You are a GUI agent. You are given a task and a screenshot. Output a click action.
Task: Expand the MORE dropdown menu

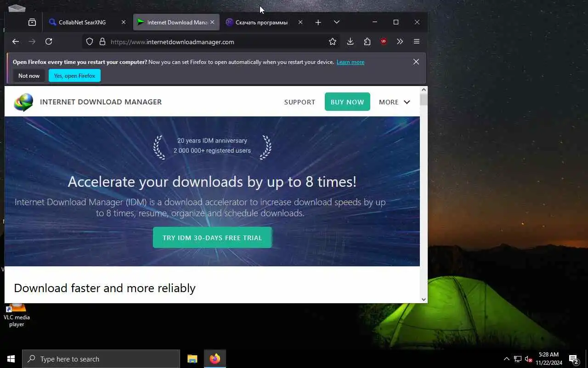tap(394, 102)
